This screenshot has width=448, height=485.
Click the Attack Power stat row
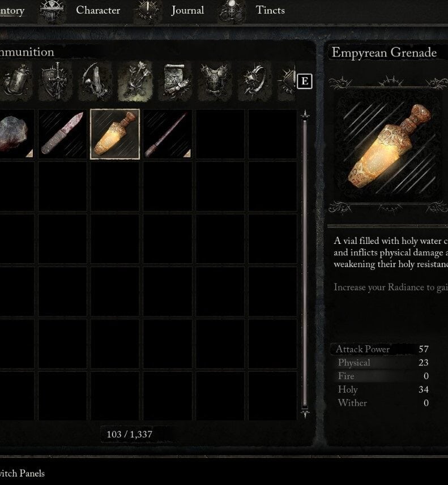(381, 349)
